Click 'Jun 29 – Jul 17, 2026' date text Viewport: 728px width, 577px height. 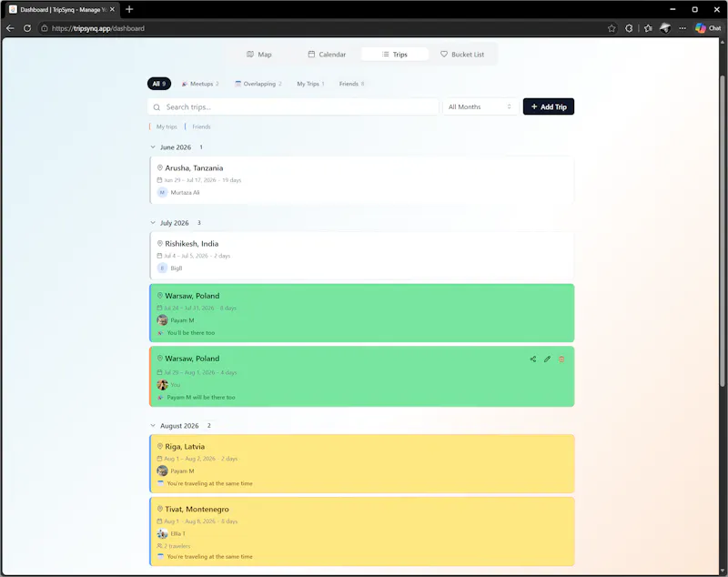[190, 180]
